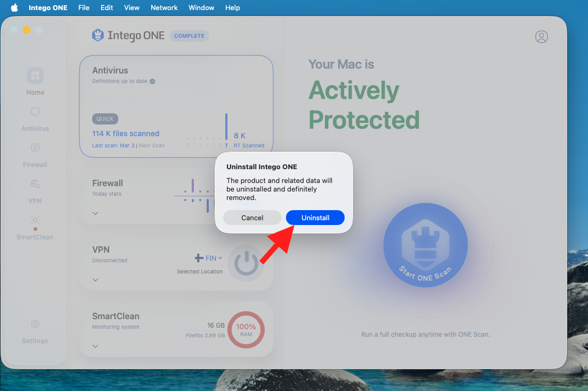This screenshot has width=588, height=391.
Task: Click 'Firefox 3.99 GB' usage text
Action: 205,335
